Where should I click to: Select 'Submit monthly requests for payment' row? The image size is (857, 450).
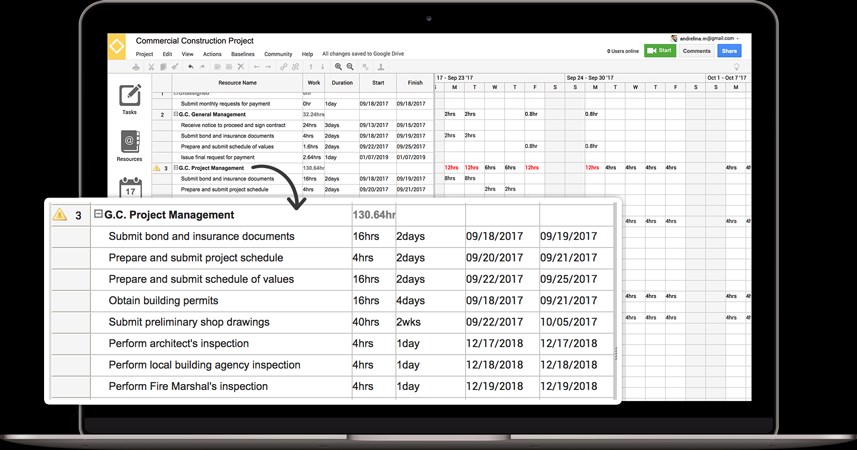pos(225,103)
